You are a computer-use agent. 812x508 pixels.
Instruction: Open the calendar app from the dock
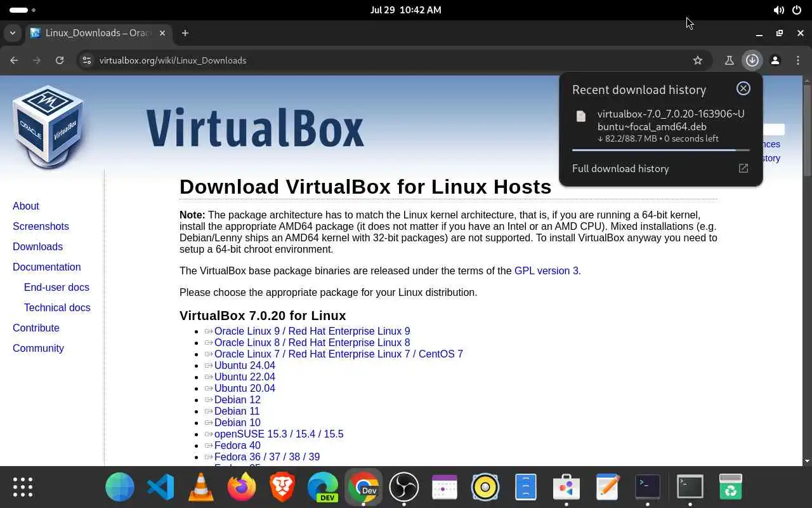445,487
